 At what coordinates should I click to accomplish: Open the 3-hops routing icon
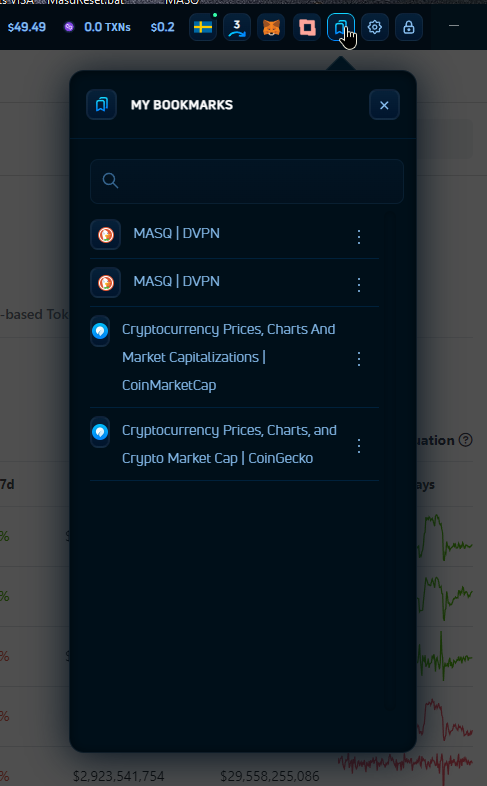tap(237, 27)
